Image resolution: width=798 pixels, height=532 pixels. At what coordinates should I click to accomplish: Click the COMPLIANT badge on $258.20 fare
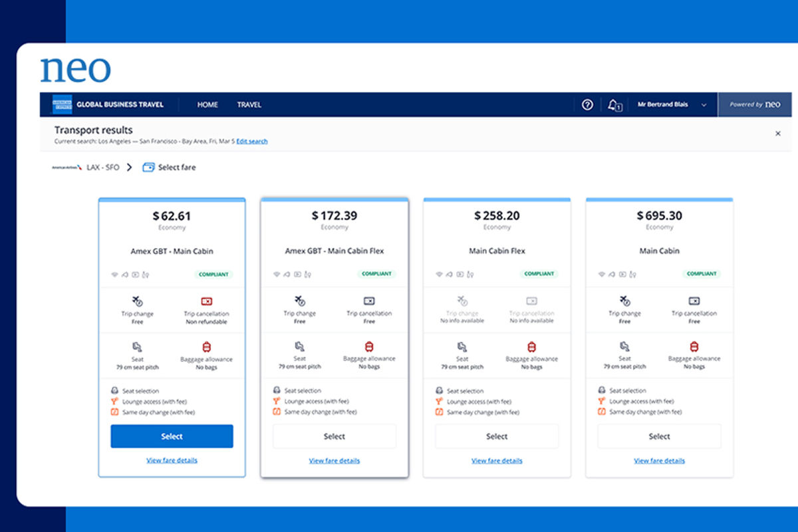click(539, 274)
